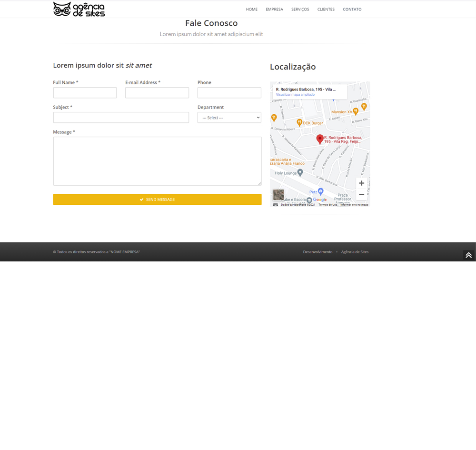
Task: Click into the Message text area
Action: (x=157, y=161)
